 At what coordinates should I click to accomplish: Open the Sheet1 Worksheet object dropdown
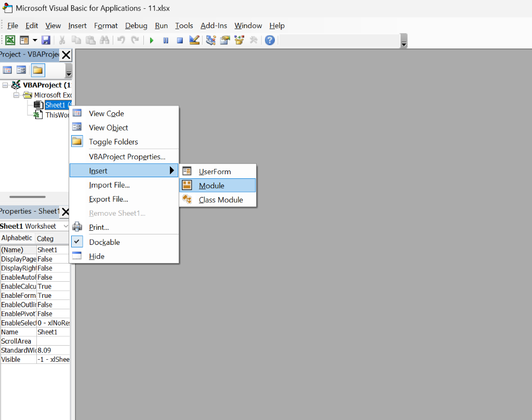pyautogui.click(x=66, y=226)
